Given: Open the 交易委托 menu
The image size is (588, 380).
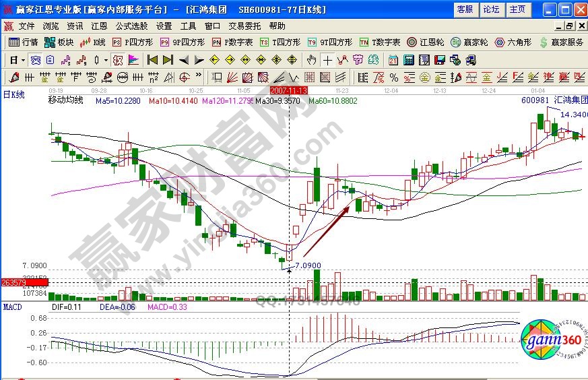Looking at the screenshot, I should [x=245, y=26].
